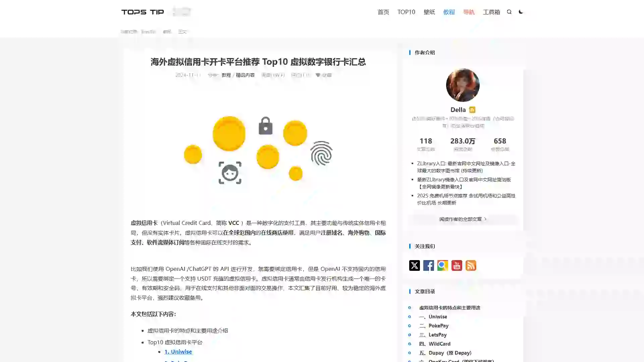Open the TOP10 menu item
This screenshot has height=362, width=644.
click(x=406, y=12)
